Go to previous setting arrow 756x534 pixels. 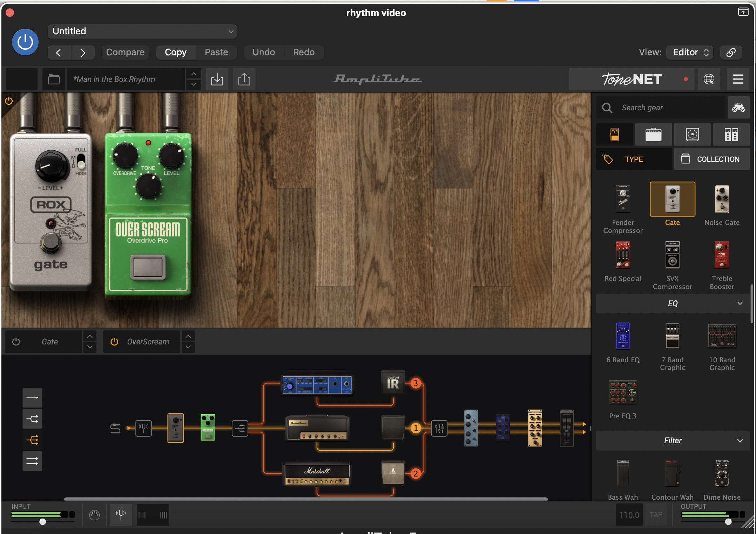59,53
